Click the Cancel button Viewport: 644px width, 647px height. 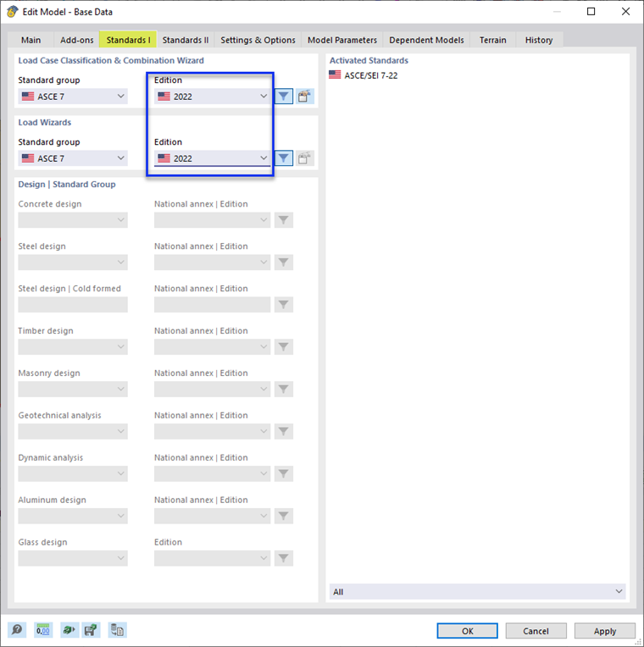click(536, 631)
